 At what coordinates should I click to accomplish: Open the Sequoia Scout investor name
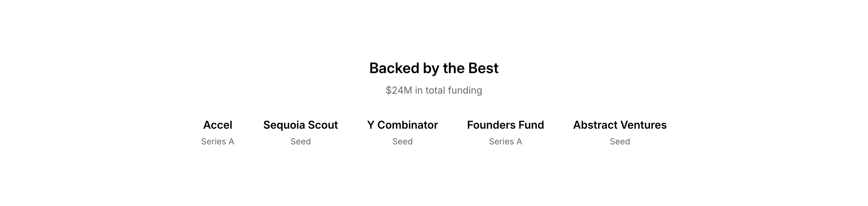(x=300, y=125)
